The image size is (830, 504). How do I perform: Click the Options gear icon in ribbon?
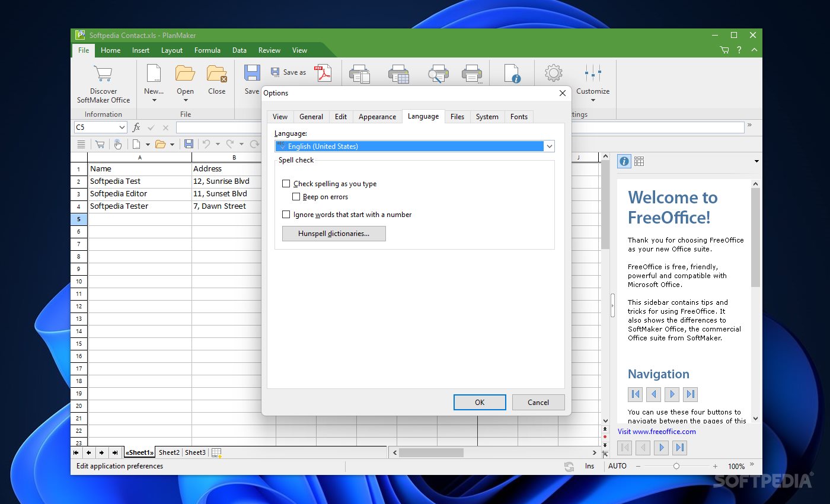pyautogui.click(x=553, y=74)
